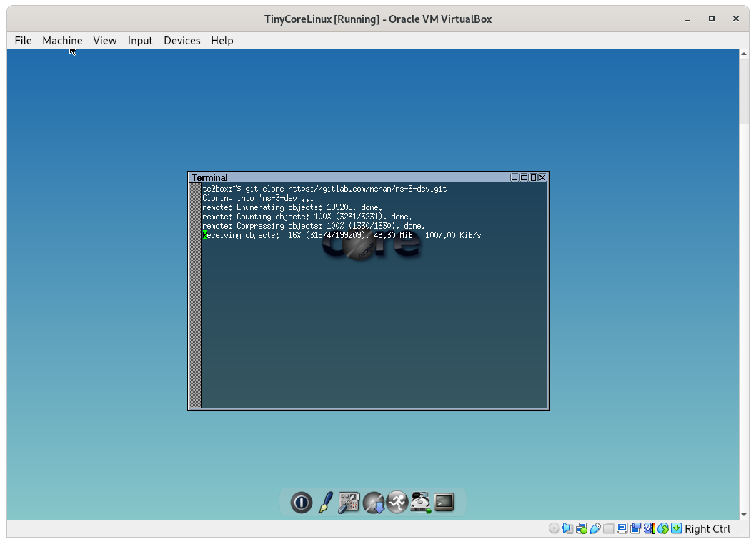Click the Terminal title bar text
This screenshot has width=756, height=544.
click(209, 177)
